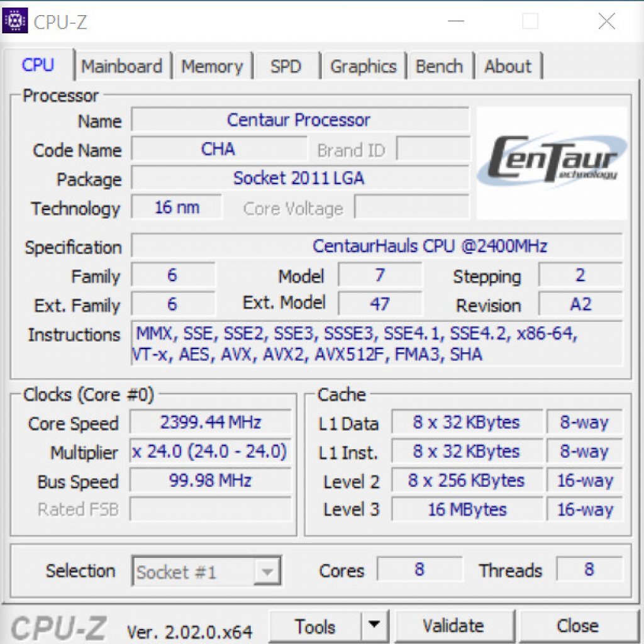This screenshot has width=644, height=644.
Task: Click the L1 Inst. '8-way' associativity field
Action: pyautogui.click(x=584, y=451)
